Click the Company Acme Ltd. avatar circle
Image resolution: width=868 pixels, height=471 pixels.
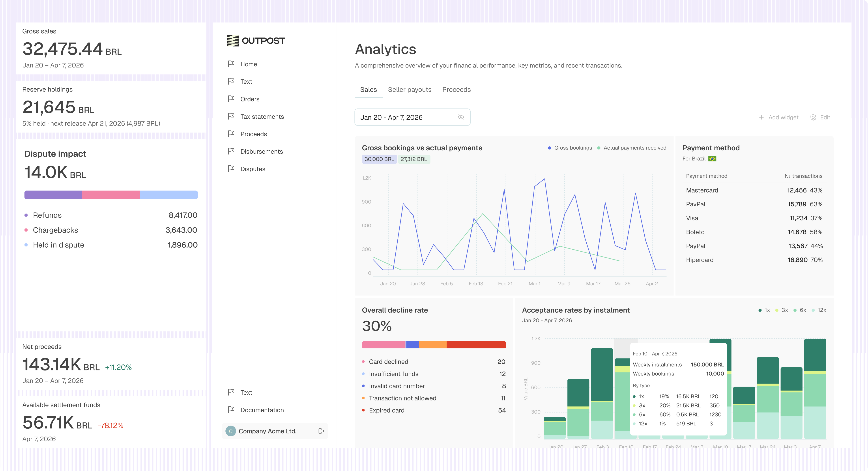tap(230, 431)
